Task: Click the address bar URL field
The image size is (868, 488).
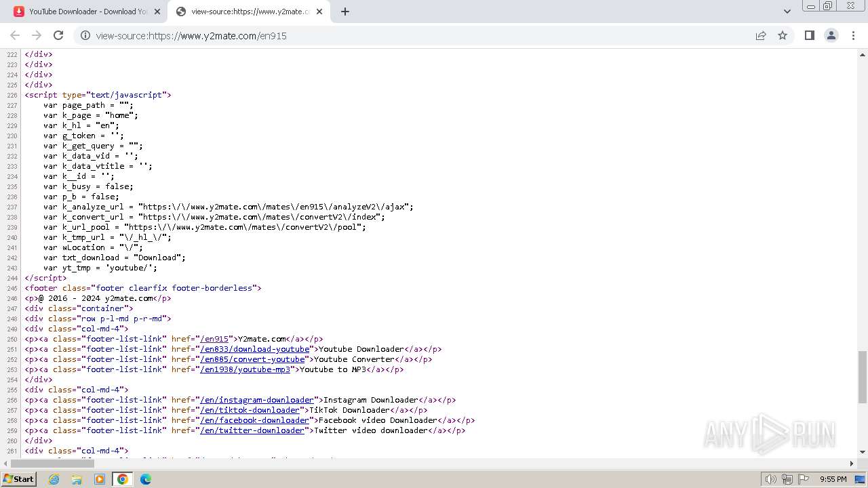Action: coord(420,35)
